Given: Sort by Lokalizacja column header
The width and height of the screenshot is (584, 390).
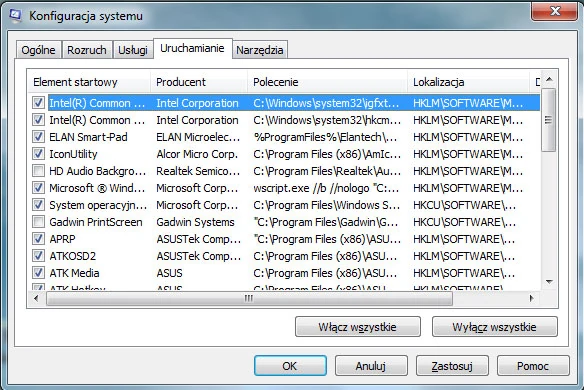Looking at the screenshot, I should click(469, 82).
